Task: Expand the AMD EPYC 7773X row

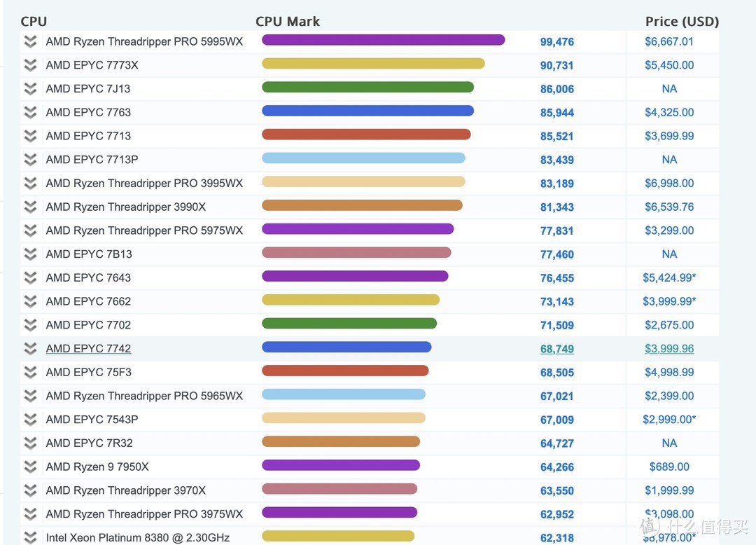Action: tap(29, 64)
